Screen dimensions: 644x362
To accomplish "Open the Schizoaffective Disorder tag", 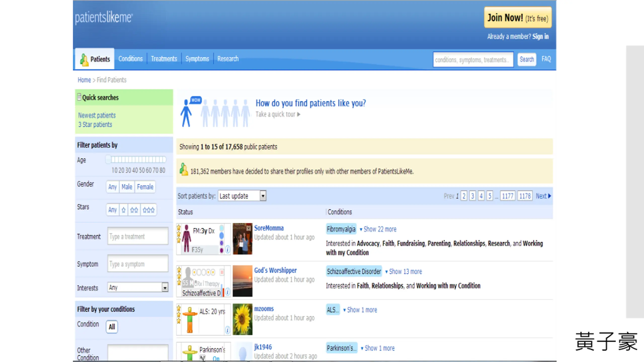I will 354,271.
